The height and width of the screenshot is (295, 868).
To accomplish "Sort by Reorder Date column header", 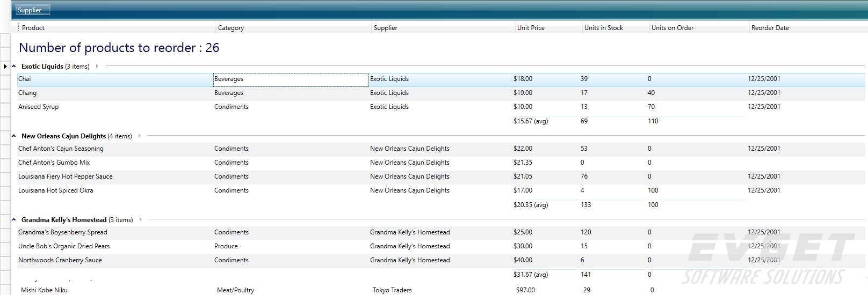I will click(x=808, y=28).
